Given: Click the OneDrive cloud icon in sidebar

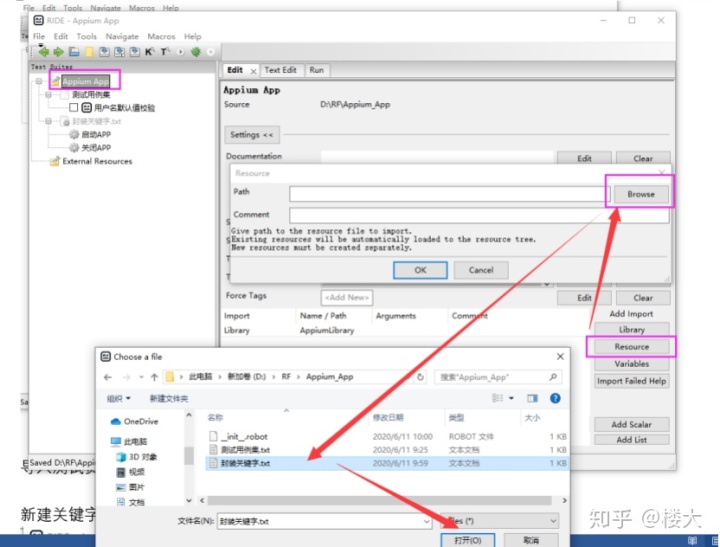Looking at the screenshot, I should click(116, 421).
